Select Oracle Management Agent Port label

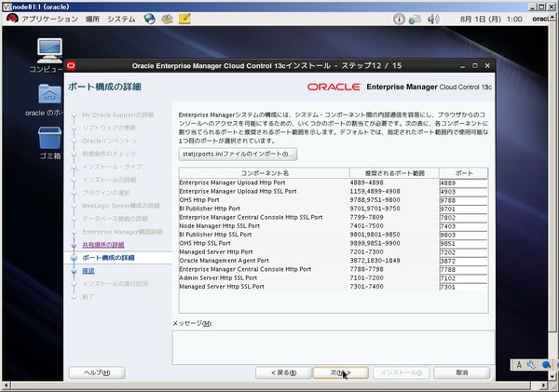(x=224, y=261)
